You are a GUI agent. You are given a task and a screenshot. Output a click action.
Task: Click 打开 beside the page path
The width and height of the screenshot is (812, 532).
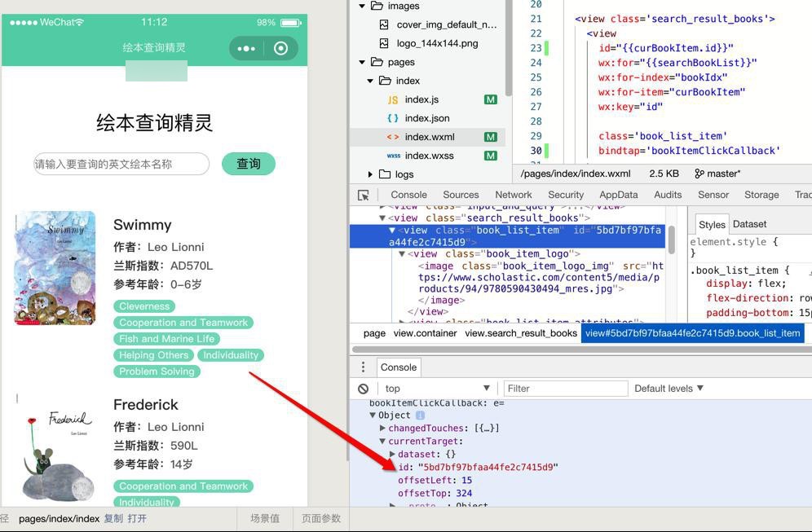[137, 518]
